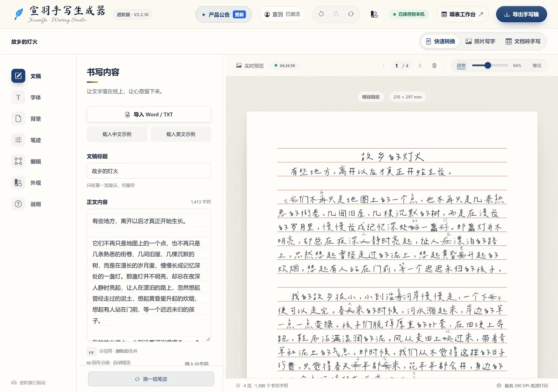Click the redo arrow icon

click(x=336, y=14)
